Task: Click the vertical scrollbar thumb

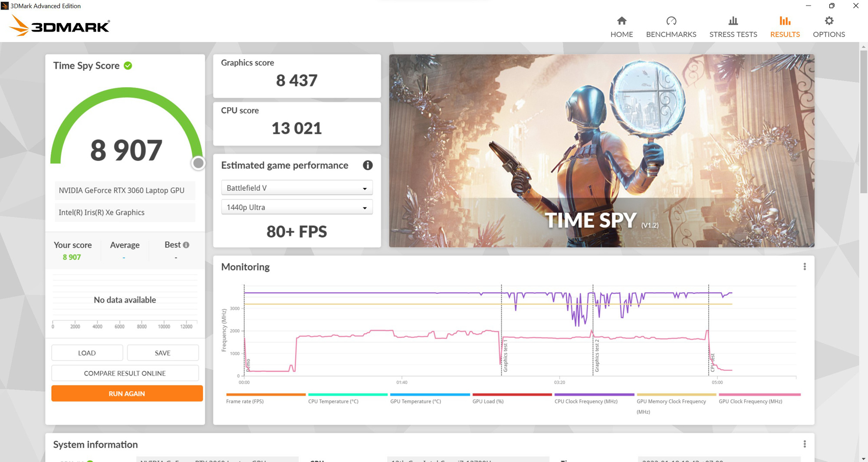Action: click(x=864, y=121)
